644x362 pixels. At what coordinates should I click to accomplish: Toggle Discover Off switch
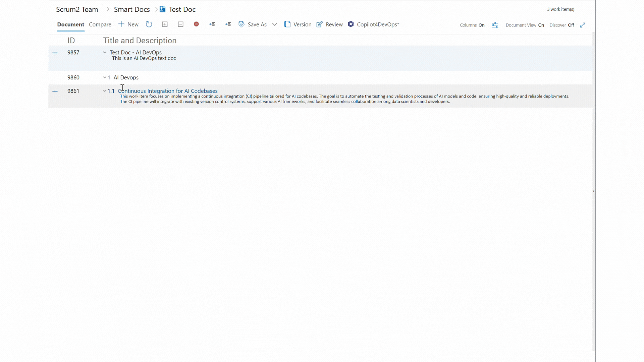coord(561,25)
